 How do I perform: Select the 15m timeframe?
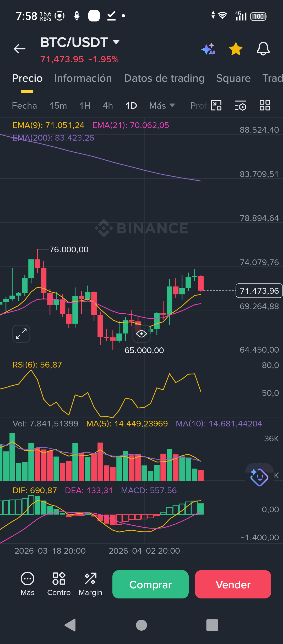[x=58, y=106]
